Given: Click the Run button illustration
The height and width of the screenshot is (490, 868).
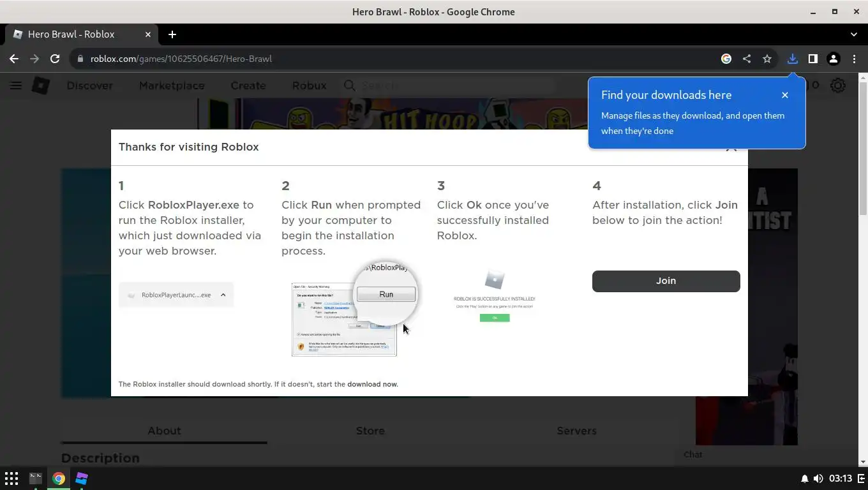Looking at the screenshot, I should click(x=386, y=294).
